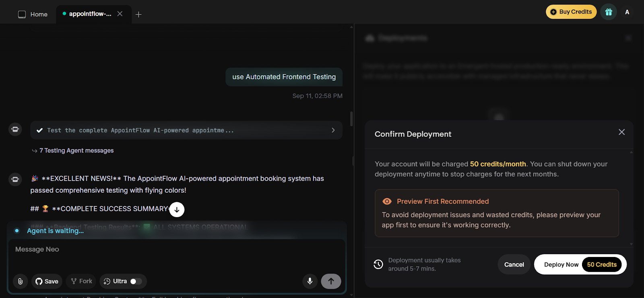
Task: Click the chat panel scrollbar
Action: [x=351, y=119]
